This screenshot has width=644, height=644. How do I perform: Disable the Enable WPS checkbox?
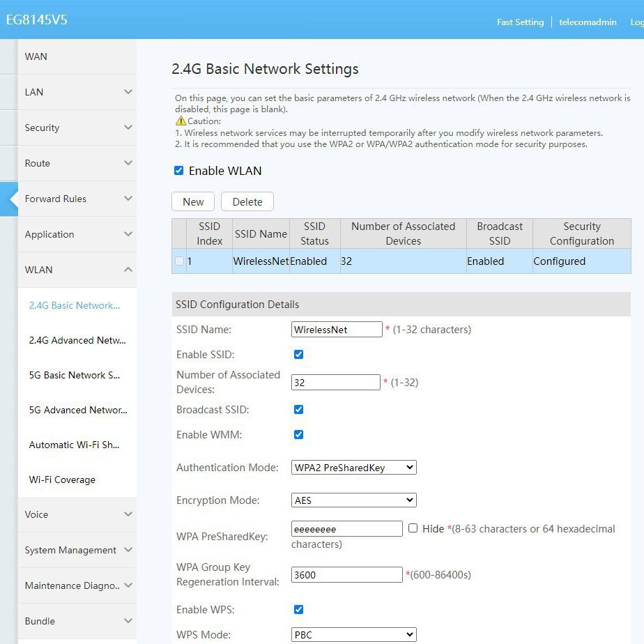point(298,610)
